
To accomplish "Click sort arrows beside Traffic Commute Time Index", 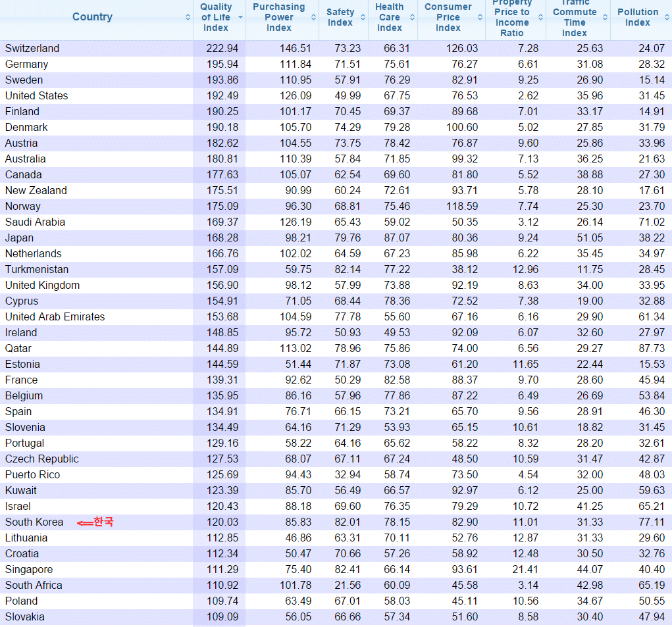I will point(605,17).
